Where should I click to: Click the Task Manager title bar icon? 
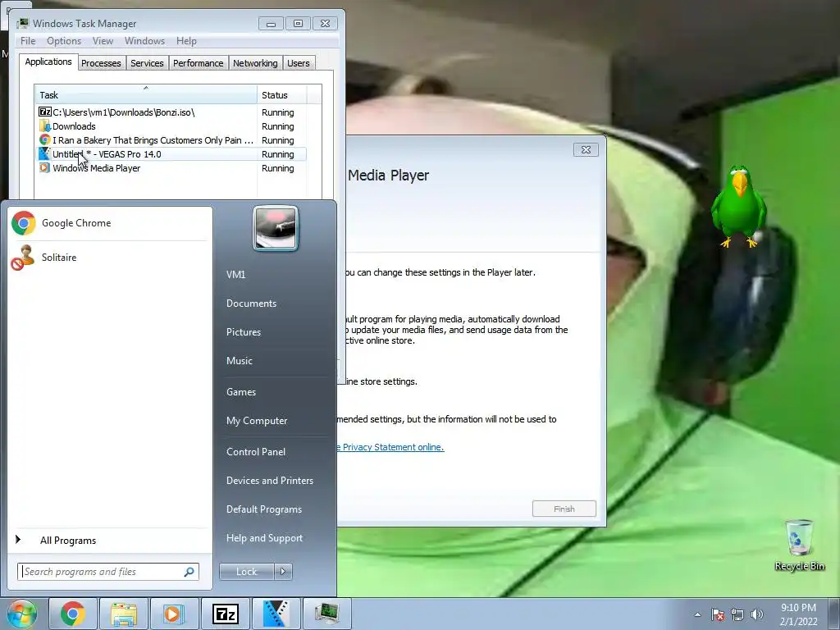click(x=23, y=24)
